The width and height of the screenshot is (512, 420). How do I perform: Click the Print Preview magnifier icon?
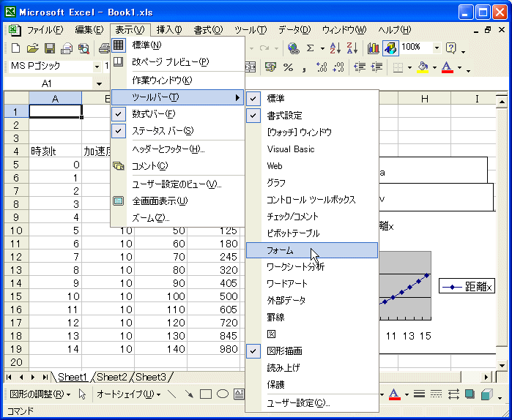click(84, 48)
